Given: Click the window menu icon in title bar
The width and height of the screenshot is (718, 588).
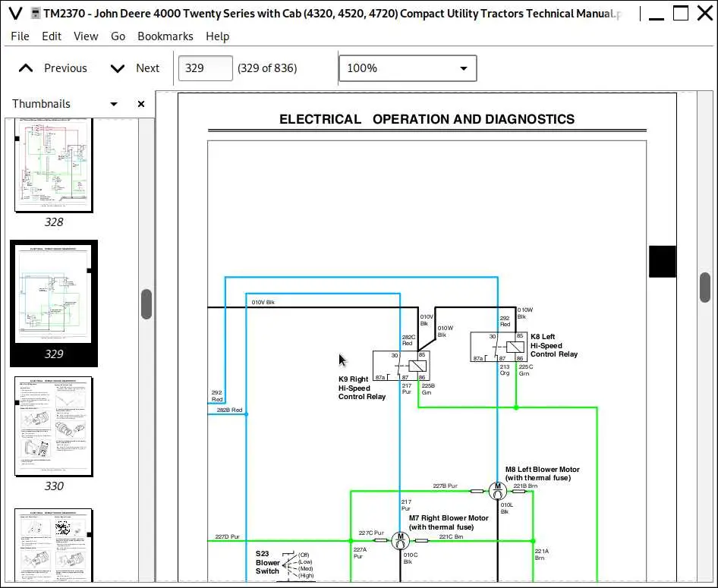Looking at the screenshot, I should point(15,14).
